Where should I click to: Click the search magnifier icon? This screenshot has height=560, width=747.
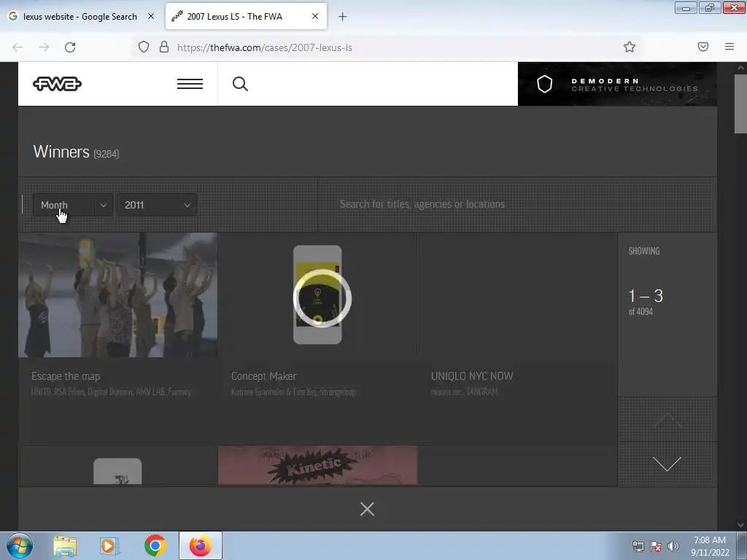click(x=240, y=85)
